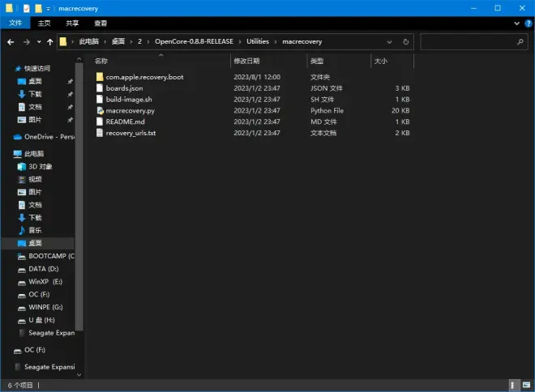
Task: Switch to large icons view
Action: (x=526, y=386)
